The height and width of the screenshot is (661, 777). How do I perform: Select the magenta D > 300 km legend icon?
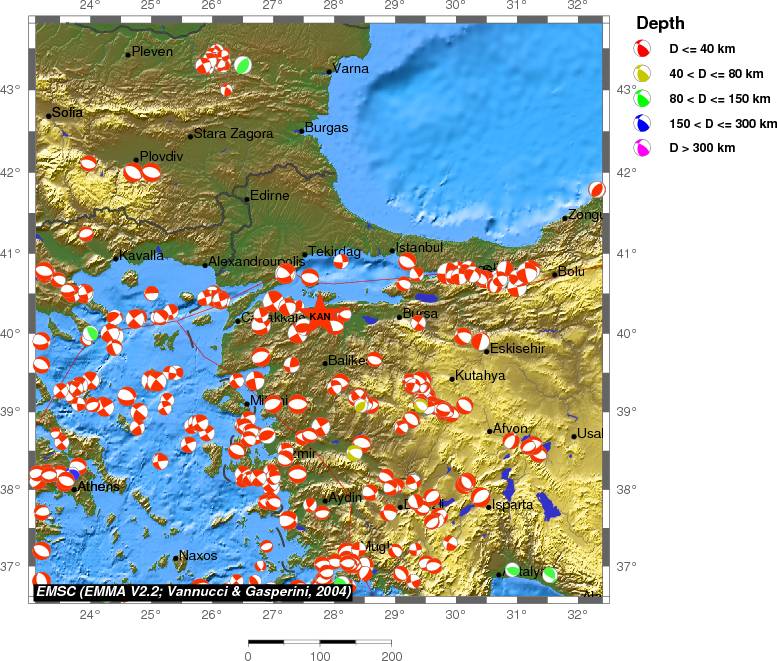point(645,148)
